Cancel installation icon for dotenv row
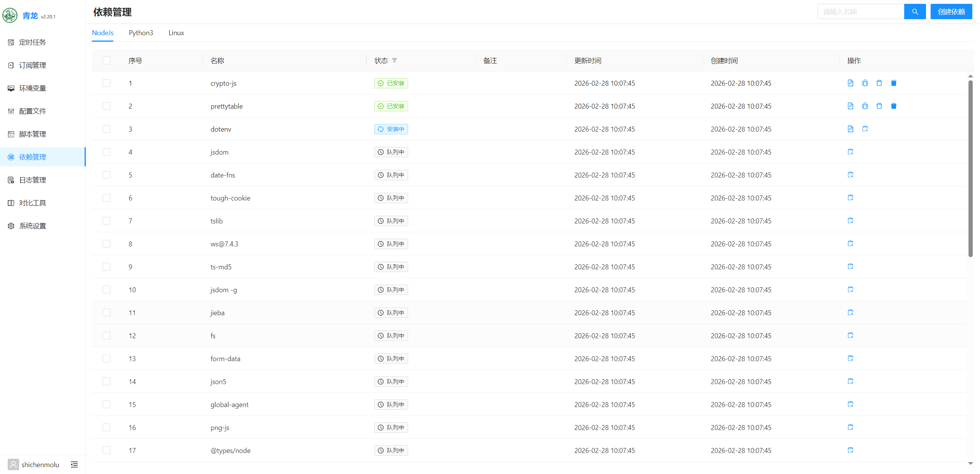980x474 pixels. [865, 129]
